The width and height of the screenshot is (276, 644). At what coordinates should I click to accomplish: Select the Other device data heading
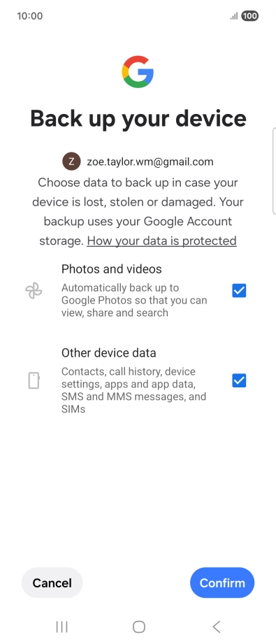tap(109, 353)
